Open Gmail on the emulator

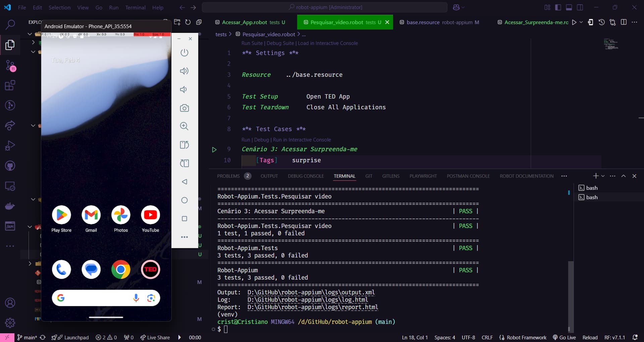pyautogui.click(x=91, y=219)
